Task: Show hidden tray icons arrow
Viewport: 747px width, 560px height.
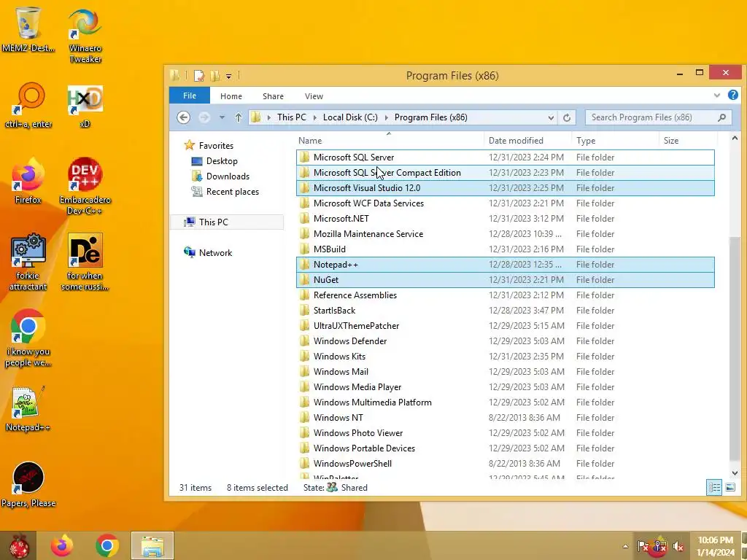Action: tap(625, 546)
